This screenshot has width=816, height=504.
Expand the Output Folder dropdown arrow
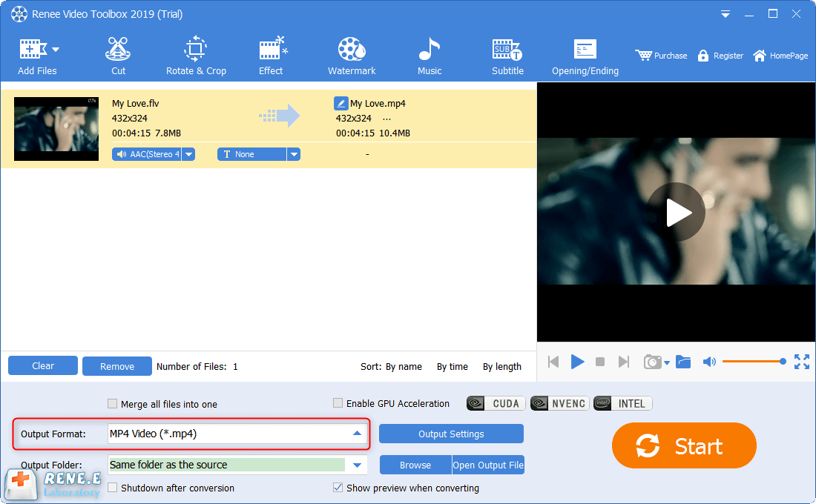tap(357, 465)
